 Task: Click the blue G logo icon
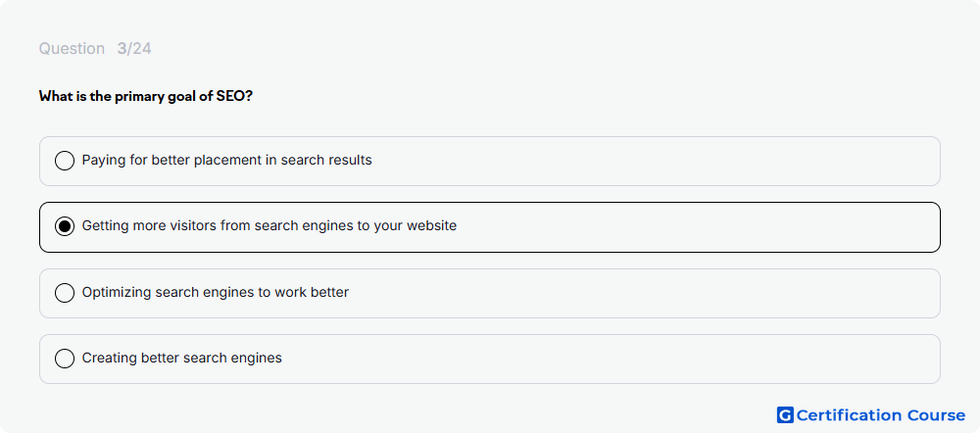tap(785, 415)
